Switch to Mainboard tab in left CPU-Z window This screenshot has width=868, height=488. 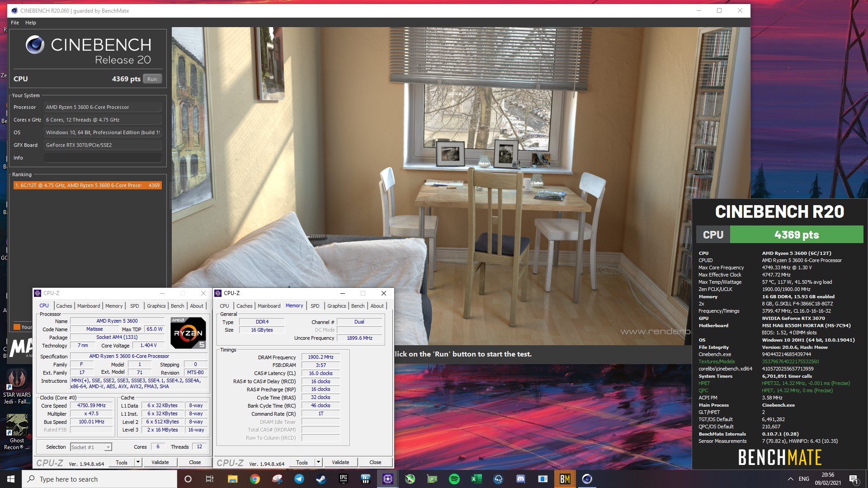click(89, 306)
